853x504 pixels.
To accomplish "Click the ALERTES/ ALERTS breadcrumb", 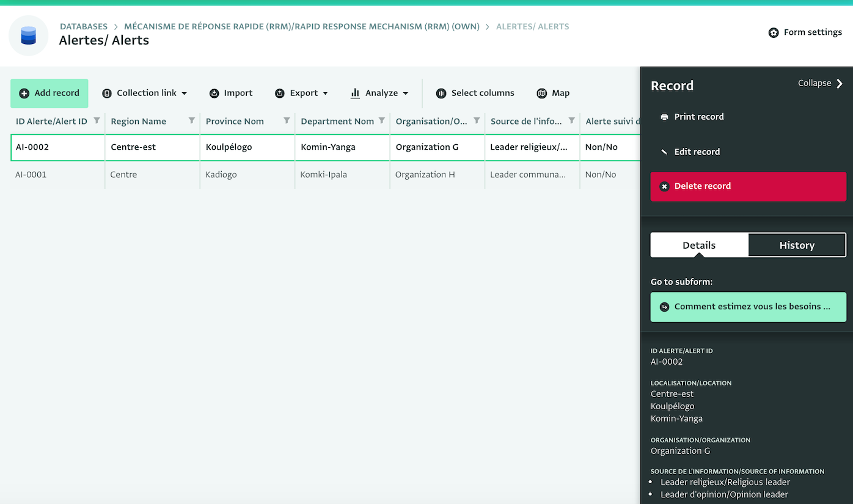I will pyautogui.click(x=533, y=27).
